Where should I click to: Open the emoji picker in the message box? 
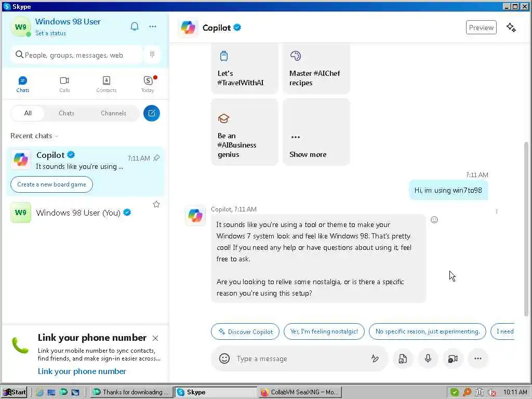[x=224, y=358]
